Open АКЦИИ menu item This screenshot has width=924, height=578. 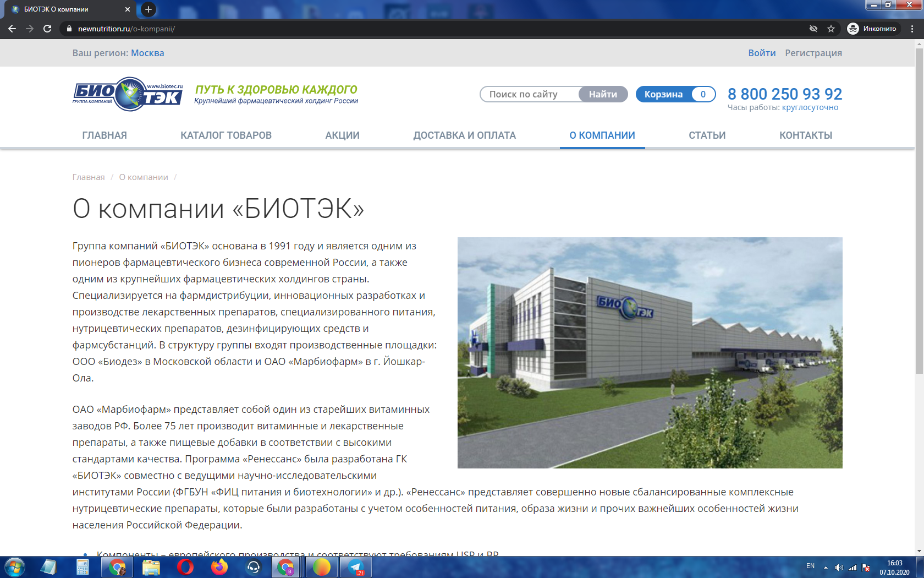pyautogui.click(x=343, y=135)
